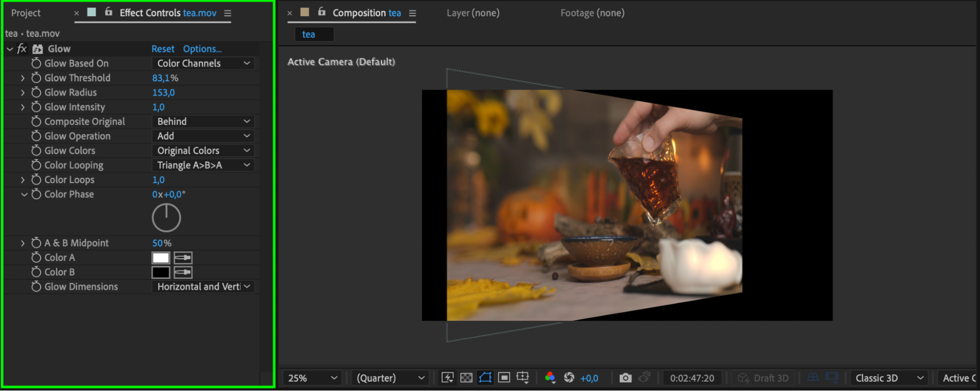Take a snapshot with the camera icon
The width and height of the screenshot is (980, 391).
pyautogui.click(x=625, y=378)
